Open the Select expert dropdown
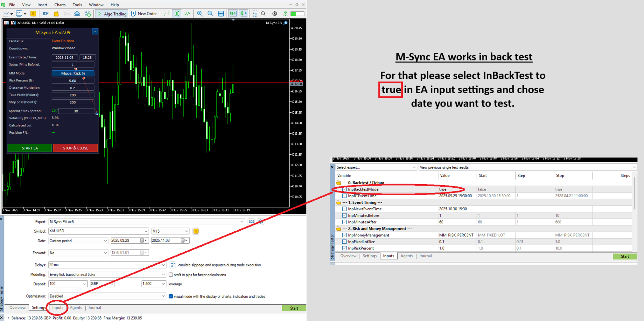 pos(376,167)
